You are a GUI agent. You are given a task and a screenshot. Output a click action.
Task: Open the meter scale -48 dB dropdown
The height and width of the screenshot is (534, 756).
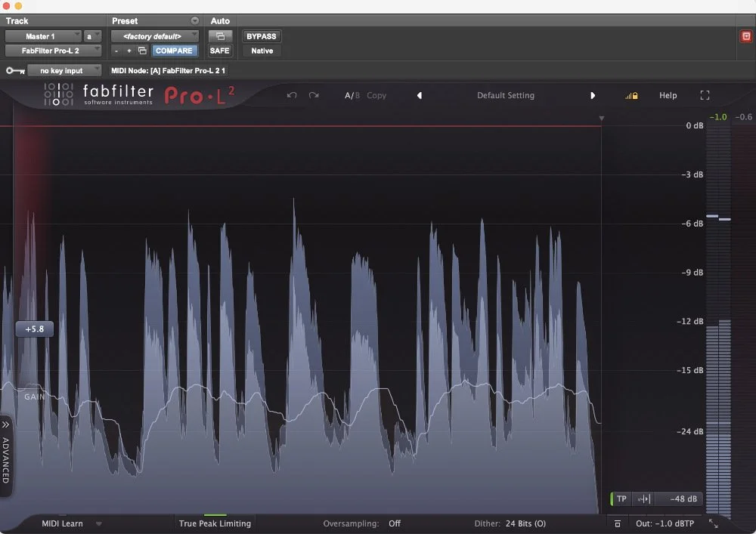pyautogui.click(x=678, y=499)
